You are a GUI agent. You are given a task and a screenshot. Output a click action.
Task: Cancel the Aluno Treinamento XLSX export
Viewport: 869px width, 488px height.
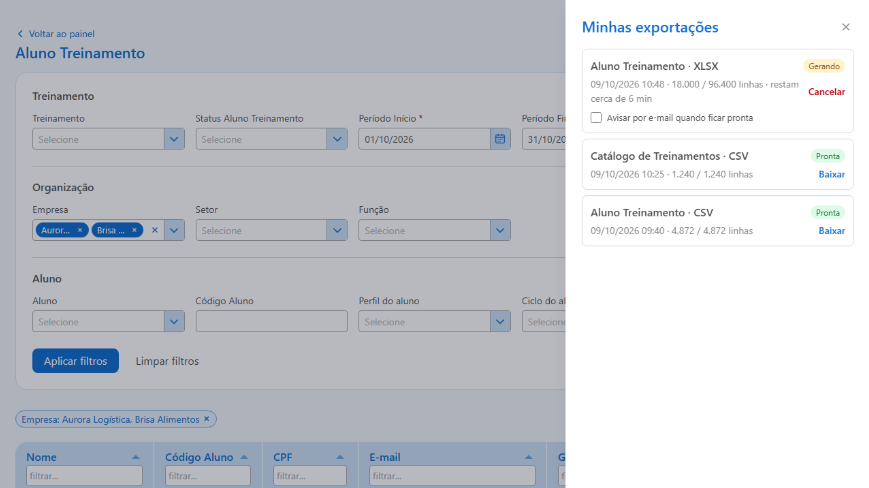pos(826,91)
